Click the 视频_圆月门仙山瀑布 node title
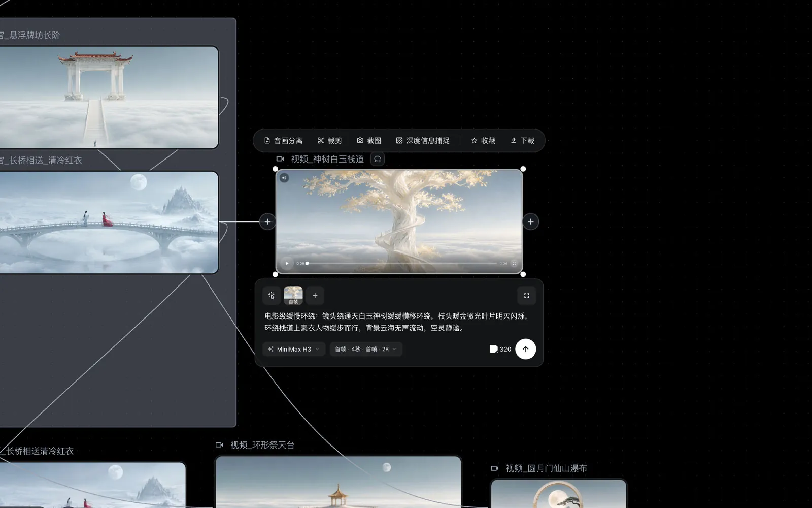 (546, 468)
